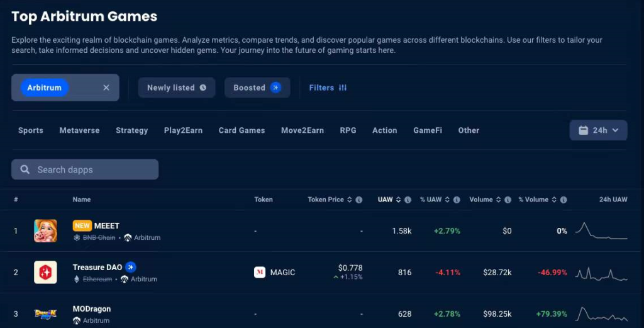Open the MODragon game link

[x=92, y=309]
